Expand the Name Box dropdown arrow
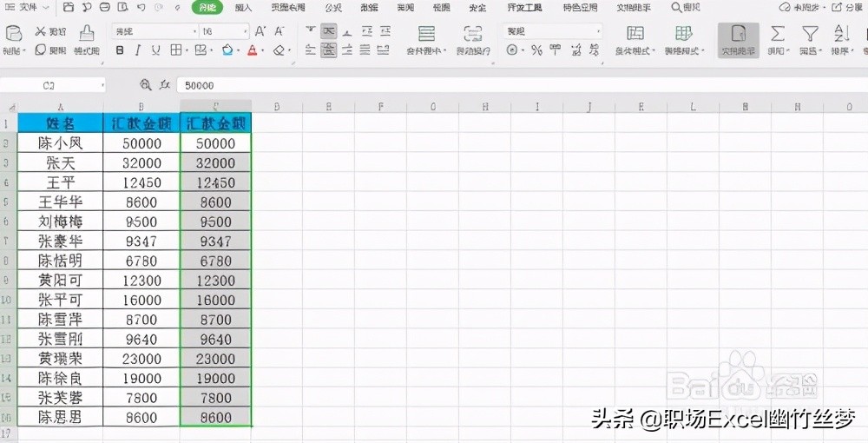The width and height of the screenshot is (868, 443). coord(103,85)
